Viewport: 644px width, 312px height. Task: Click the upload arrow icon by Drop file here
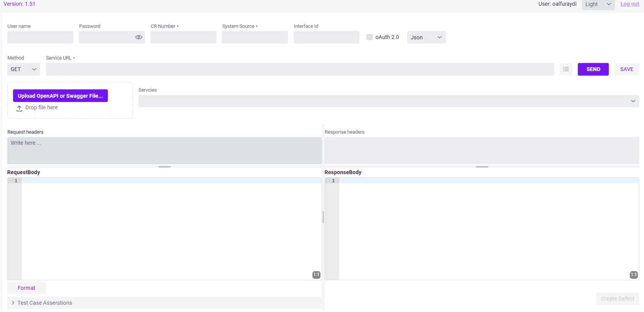[x=19, y=108]
